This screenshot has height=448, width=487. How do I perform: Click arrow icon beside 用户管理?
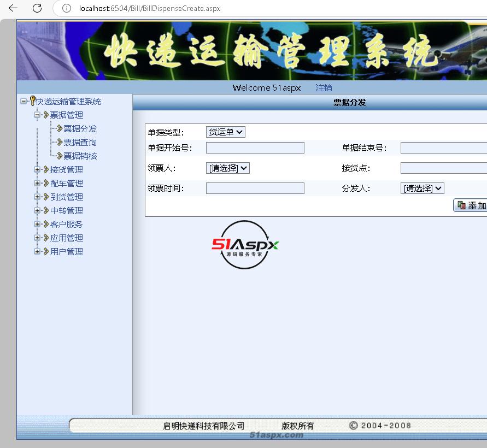(46, 251)
